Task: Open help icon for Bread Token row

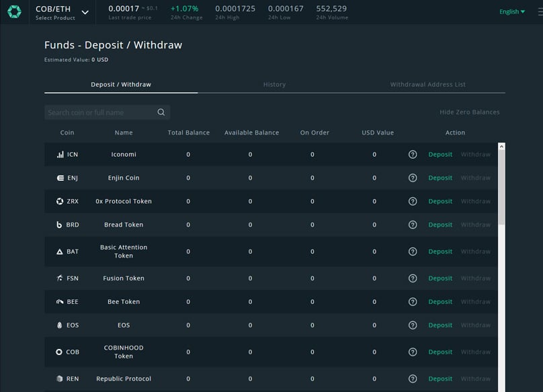Action: tap(413, 225)
